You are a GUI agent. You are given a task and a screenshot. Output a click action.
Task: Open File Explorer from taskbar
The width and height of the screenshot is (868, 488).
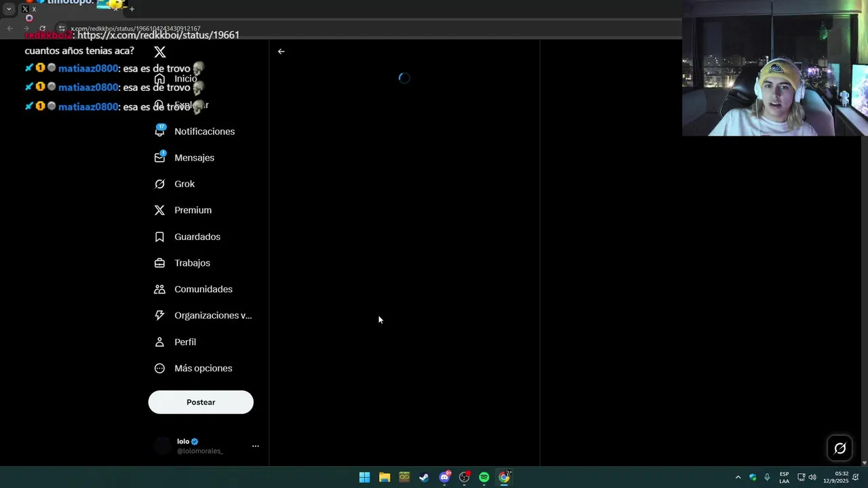tap(384, 477)
